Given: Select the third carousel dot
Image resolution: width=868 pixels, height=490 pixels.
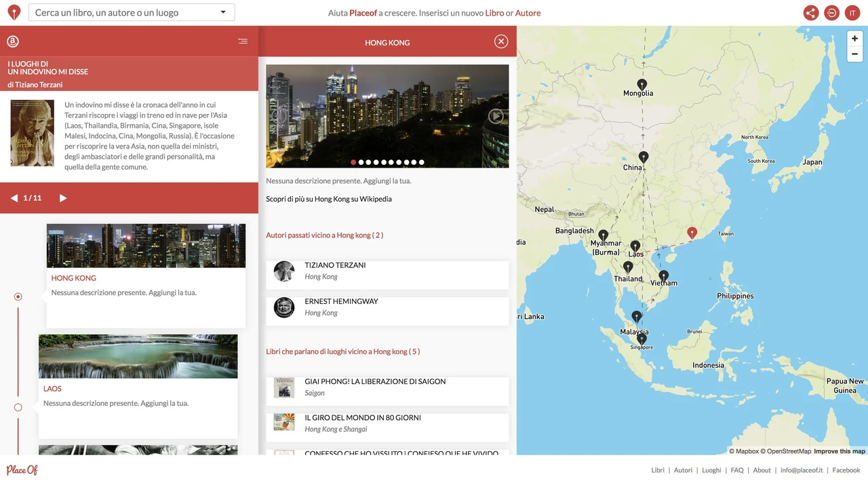Looking at the screenshot, I should 368,162.
